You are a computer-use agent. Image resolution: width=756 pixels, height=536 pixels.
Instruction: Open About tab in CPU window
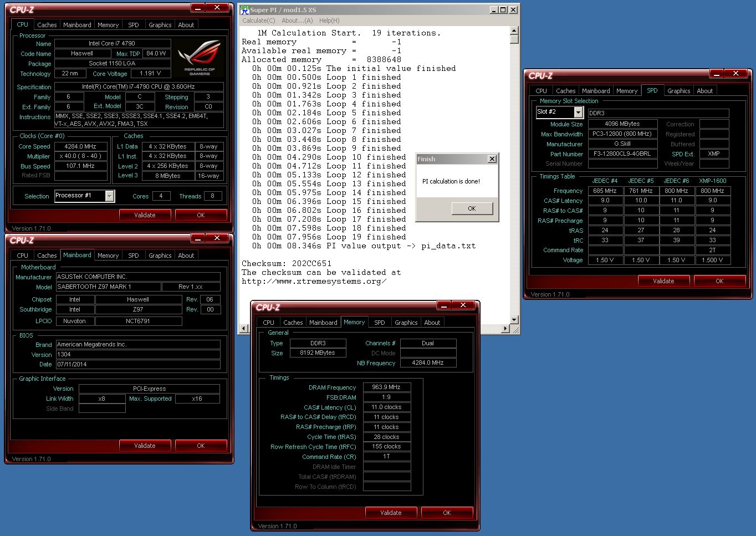[x=186, y=25]
